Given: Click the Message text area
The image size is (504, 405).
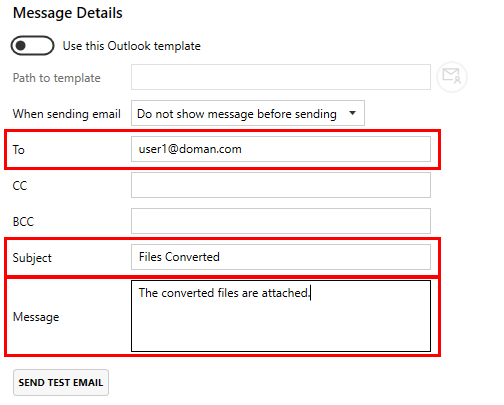Looking at the screenshot, I should tap(281, 316).
